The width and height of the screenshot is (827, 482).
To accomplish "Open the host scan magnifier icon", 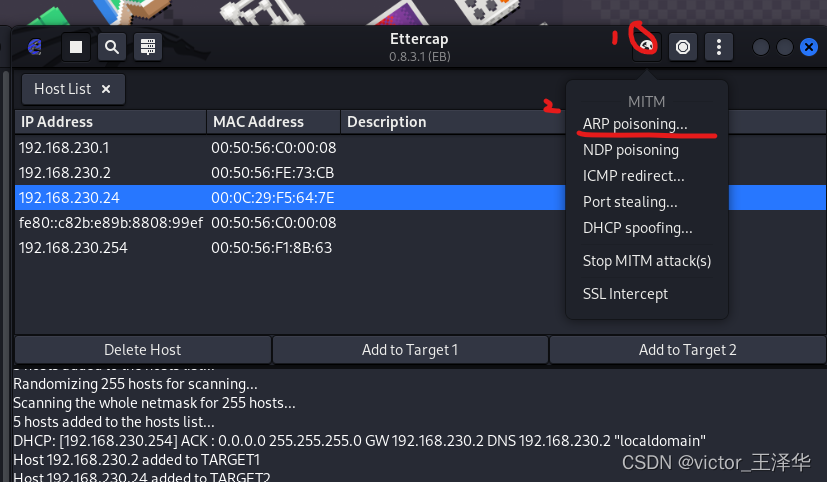I will pyautogui.click(x=112, y=47).
